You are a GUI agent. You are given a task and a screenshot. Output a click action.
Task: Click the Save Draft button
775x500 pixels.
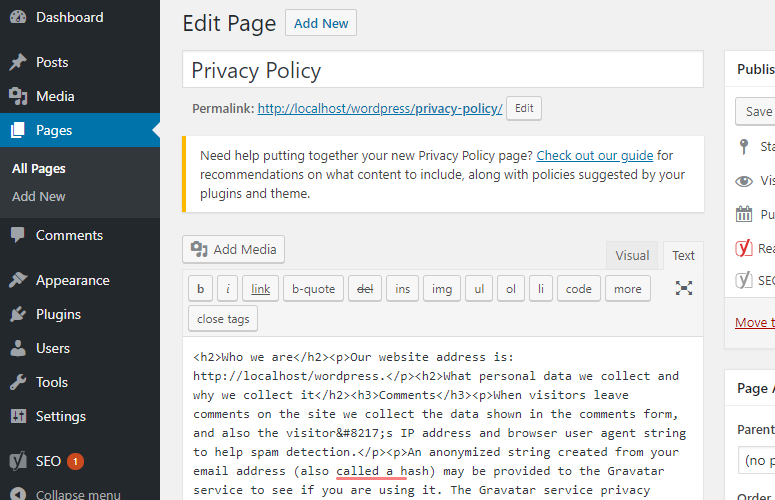[x=755, y=112]
